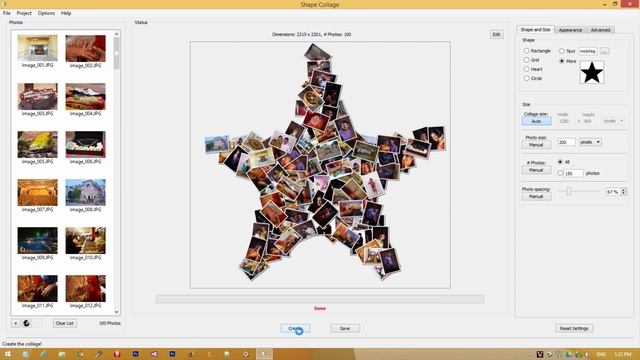Click the add from web globe icon
The width and height of the screenshot is (640, 360).
tap(27, 323)
